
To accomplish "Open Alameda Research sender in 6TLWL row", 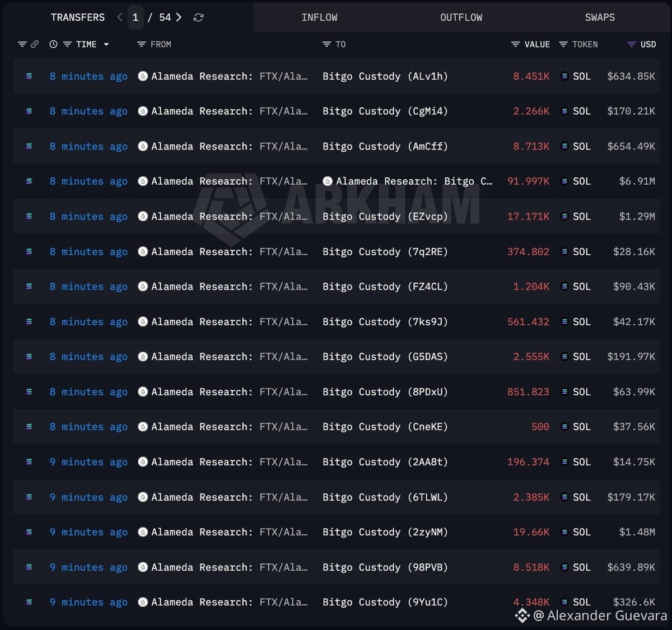I will pos(230,497).
